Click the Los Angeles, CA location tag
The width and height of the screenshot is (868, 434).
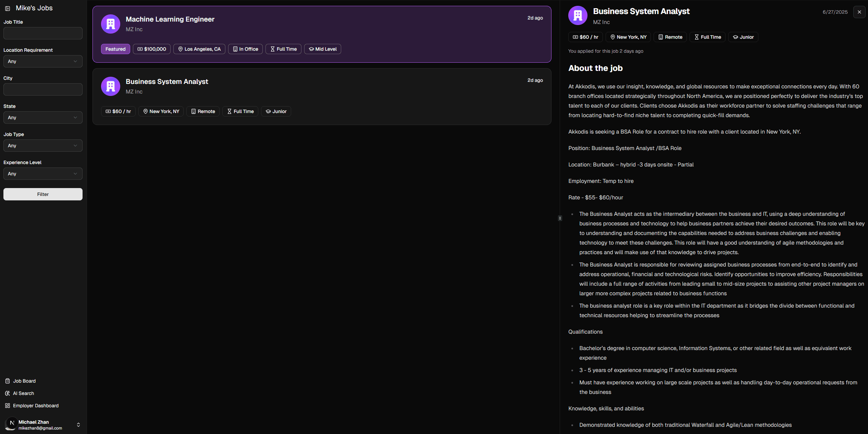point(199,49)
